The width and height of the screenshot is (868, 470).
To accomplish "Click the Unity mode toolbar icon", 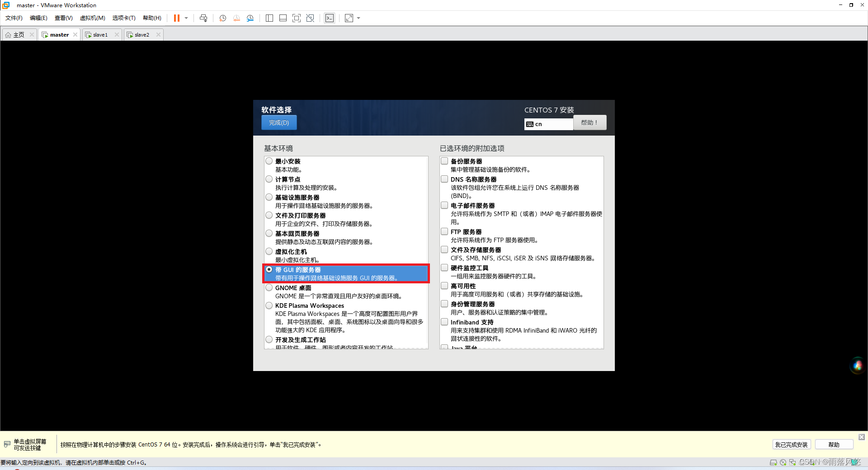I will [x=310, y=18].
